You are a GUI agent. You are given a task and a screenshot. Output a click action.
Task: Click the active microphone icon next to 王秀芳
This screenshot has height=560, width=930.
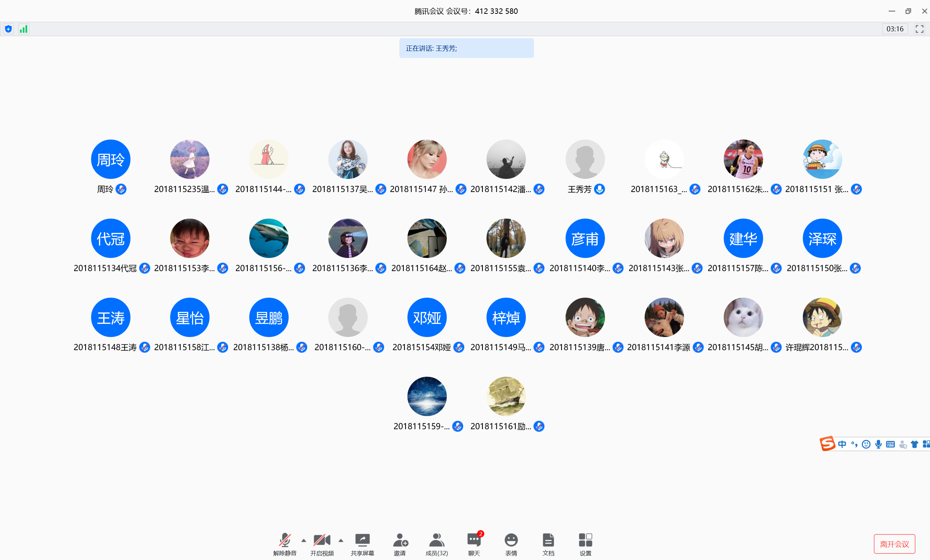click(x=599, y=189)
